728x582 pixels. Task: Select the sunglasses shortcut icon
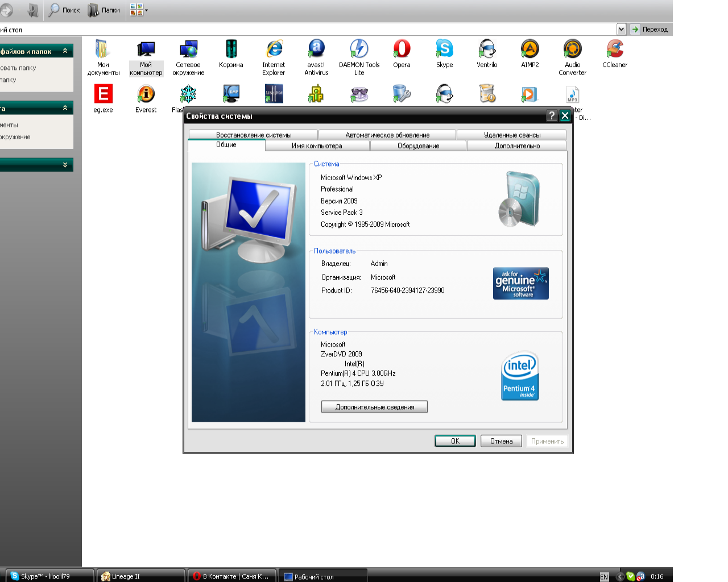coord(359,94)
